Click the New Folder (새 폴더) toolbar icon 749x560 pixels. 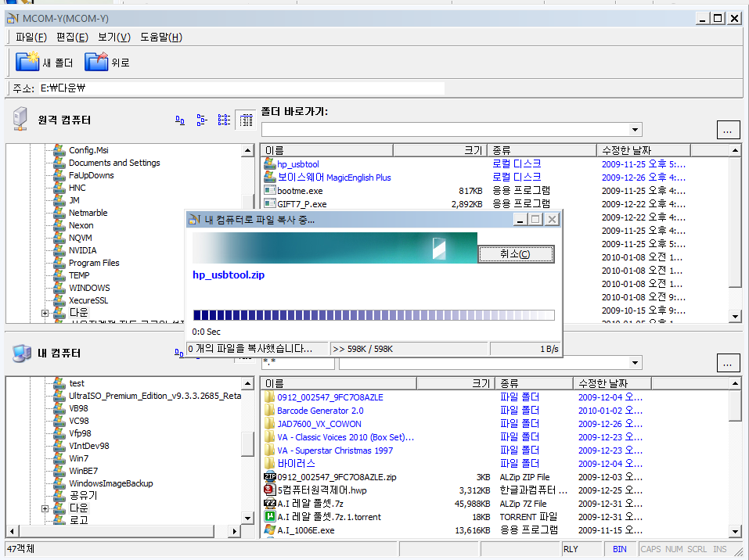click(27, 62)
